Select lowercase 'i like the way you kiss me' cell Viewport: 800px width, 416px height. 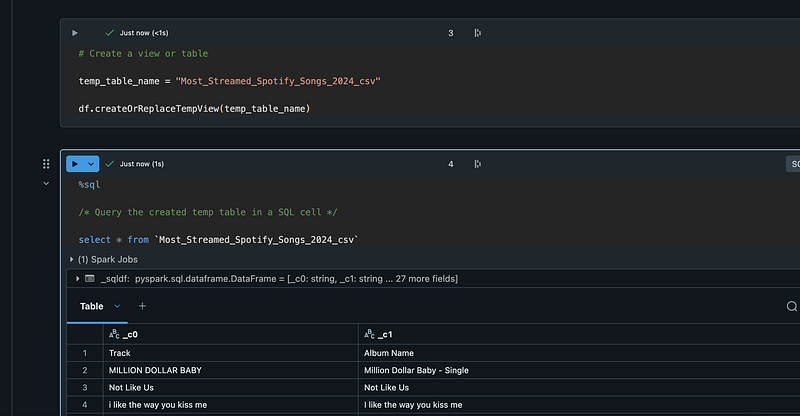pos(231,405)
